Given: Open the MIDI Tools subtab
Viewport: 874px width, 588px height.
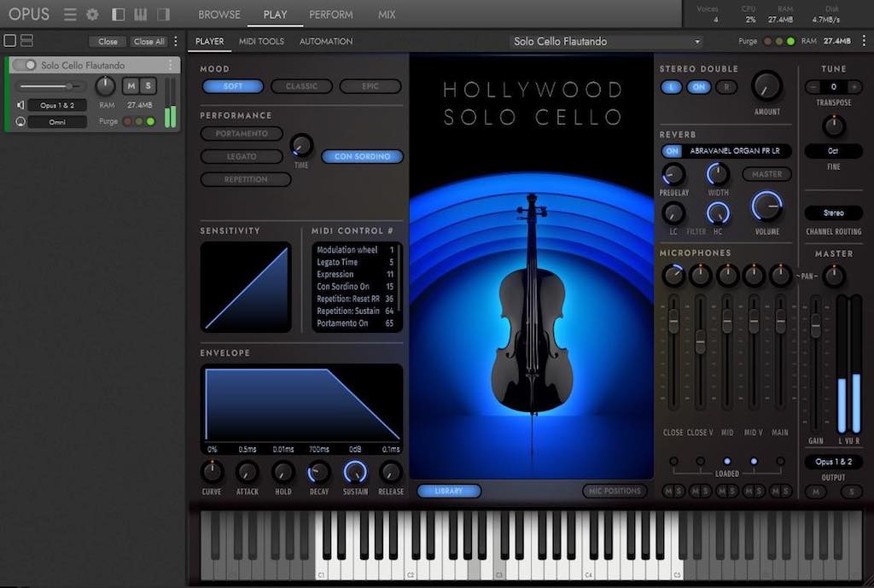Looking at the screenshot, I should pyautogui.click(x=261, y=41).
